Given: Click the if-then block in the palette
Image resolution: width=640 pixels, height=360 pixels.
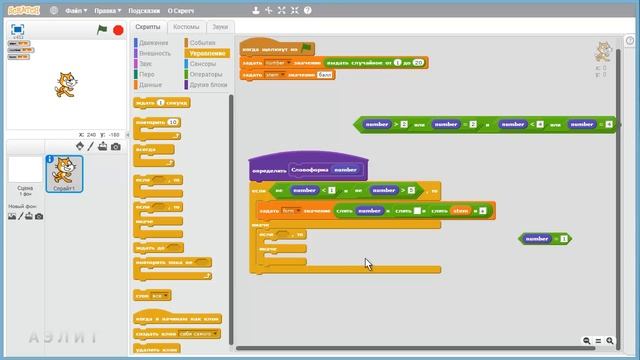Looking at the screenshot, I should tap(158, 187).
